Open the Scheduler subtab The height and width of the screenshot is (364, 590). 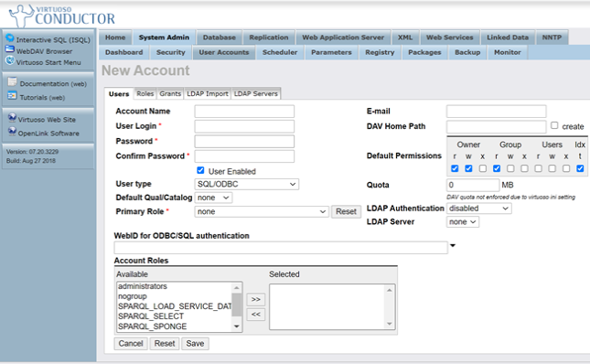[x=280, y=53]
